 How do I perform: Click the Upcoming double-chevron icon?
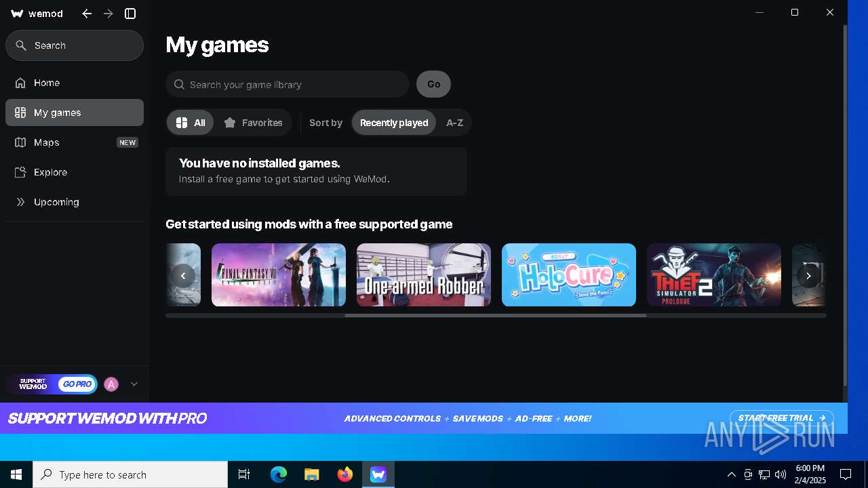click(x=20, y=202)
